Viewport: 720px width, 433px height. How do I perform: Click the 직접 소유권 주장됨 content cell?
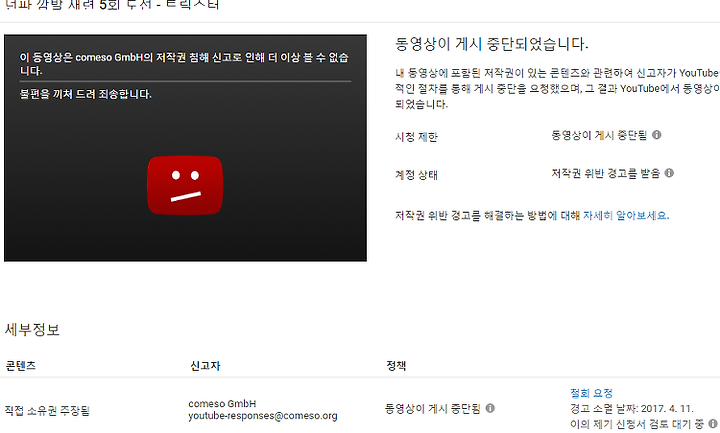click(47, 411)
